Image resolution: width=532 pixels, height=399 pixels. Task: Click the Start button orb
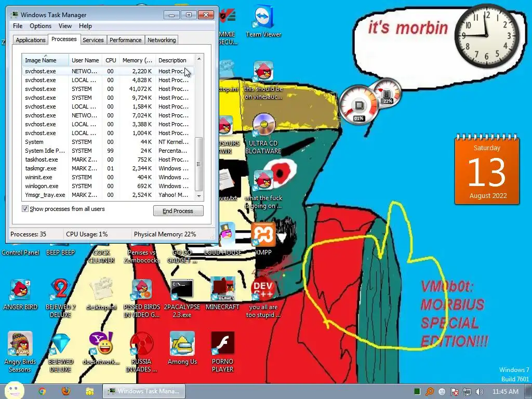[x=14, y=391]
